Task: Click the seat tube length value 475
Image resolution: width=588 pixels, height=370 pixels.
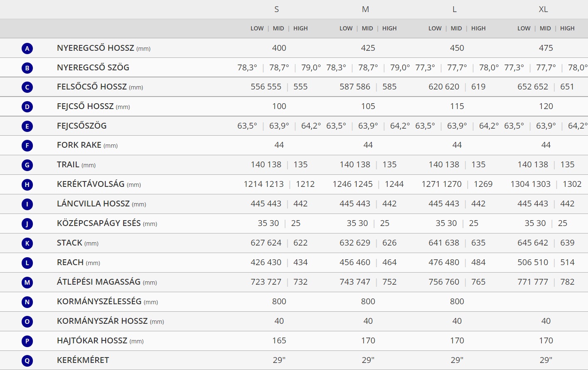Action: [546, 48]
